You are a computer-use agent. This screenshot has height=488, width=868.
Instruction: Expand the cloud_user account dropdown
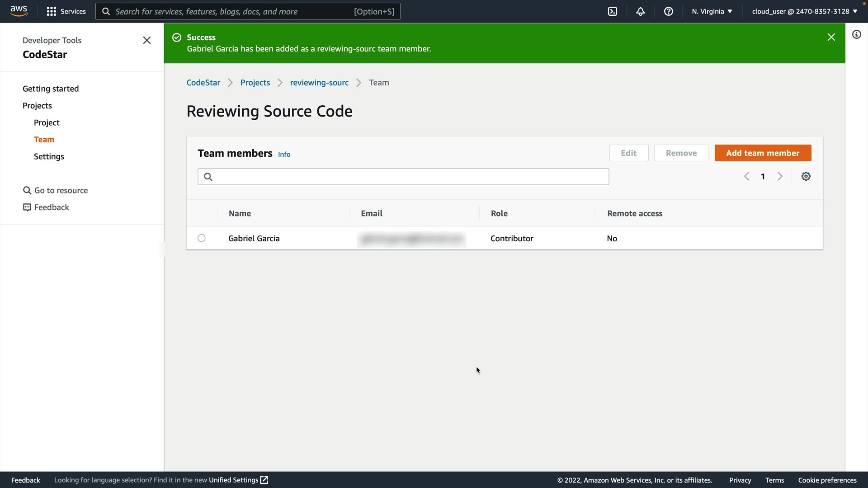804,11
